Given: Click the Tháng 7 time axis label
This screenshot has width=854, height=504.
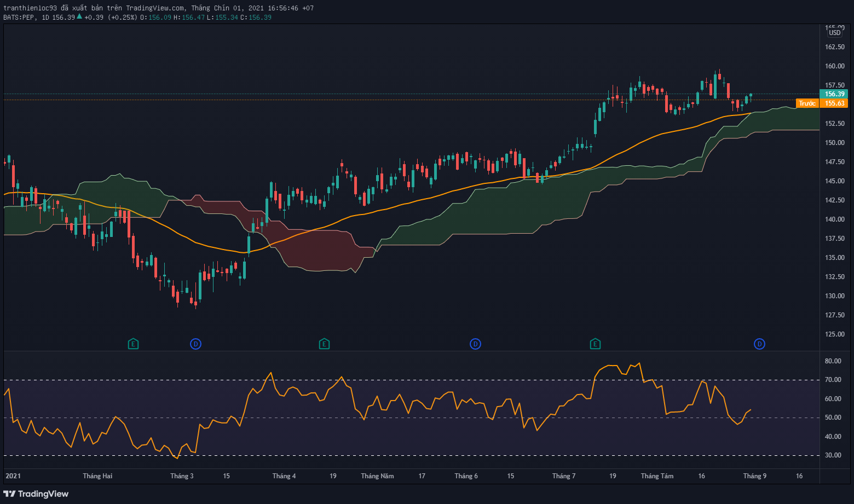Looking at the screenshot, I should point(564,476).
